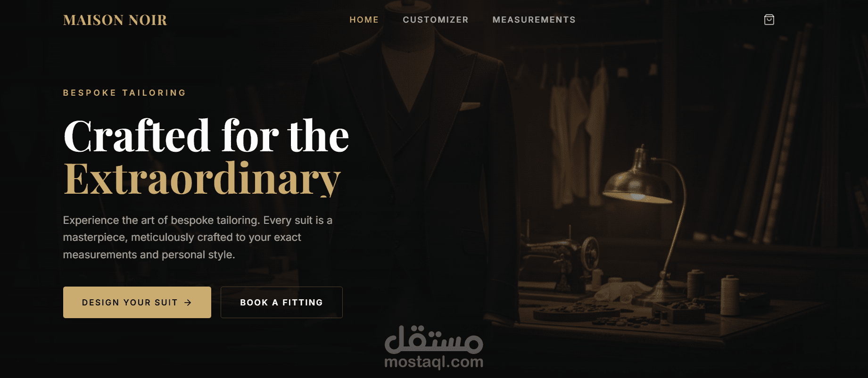The image size is (868, 378).
Task: Click the mostaql.com watermark text
Action: click(x=434, y=362)
